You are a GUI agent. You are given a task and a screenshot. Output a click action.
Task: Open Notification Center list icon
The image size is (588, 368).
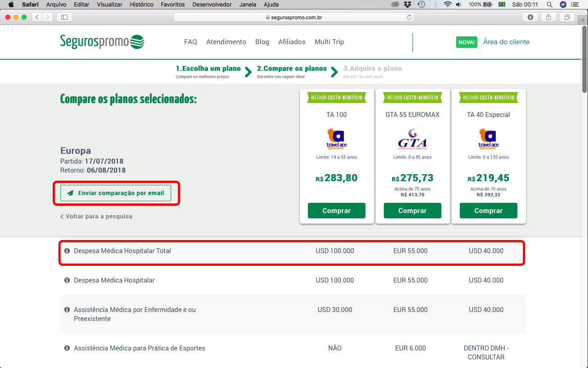pyautogui.click(x=575, y=4)
